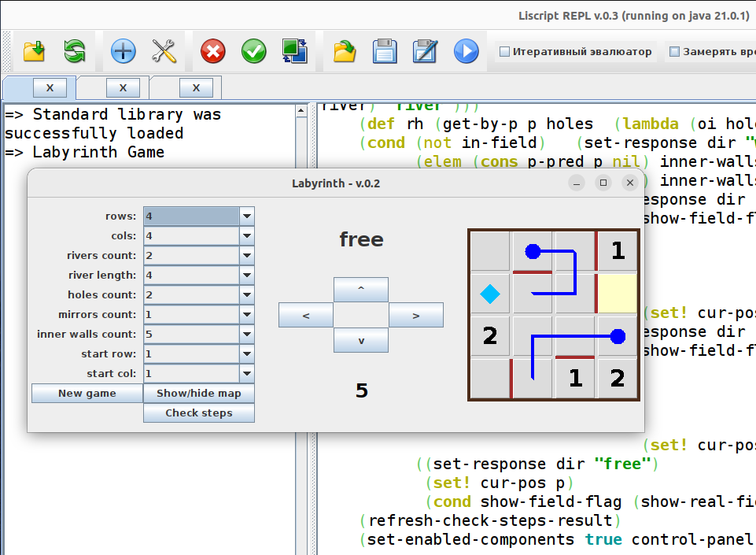Click the green refresh arrows icon

point(75,52)
